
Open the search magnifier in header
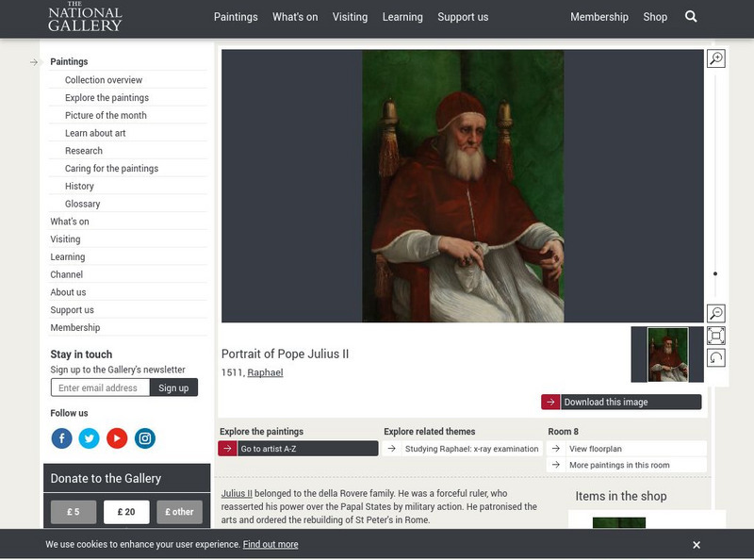(x=691, y=17)
